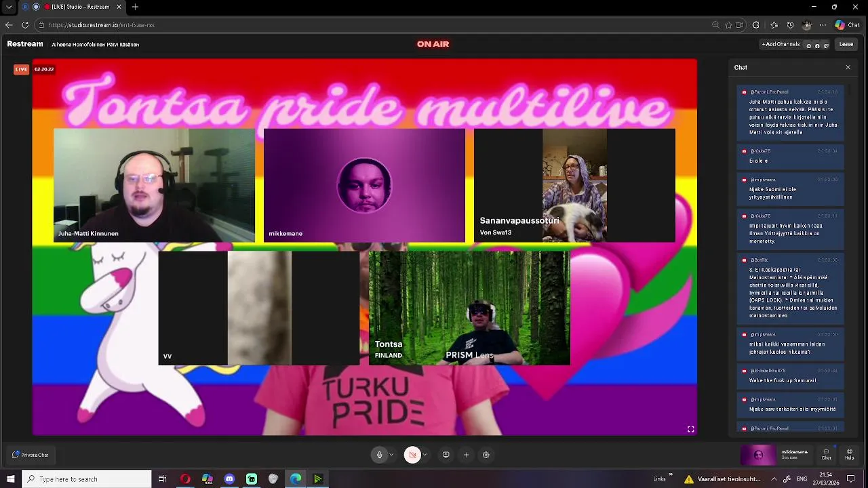
Task: Select the mikkemane avatar tile
Action: (x=364, y=185)
